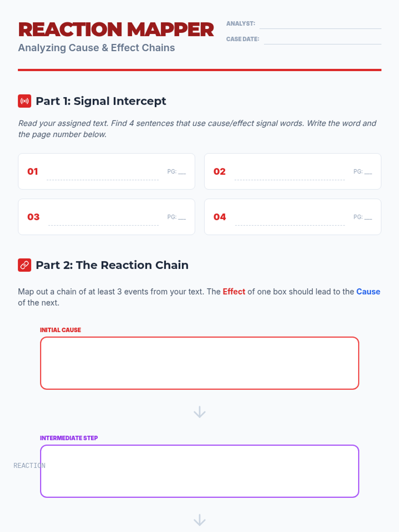
Task: Click the red word Effect
Action: [x=234, y=292]
